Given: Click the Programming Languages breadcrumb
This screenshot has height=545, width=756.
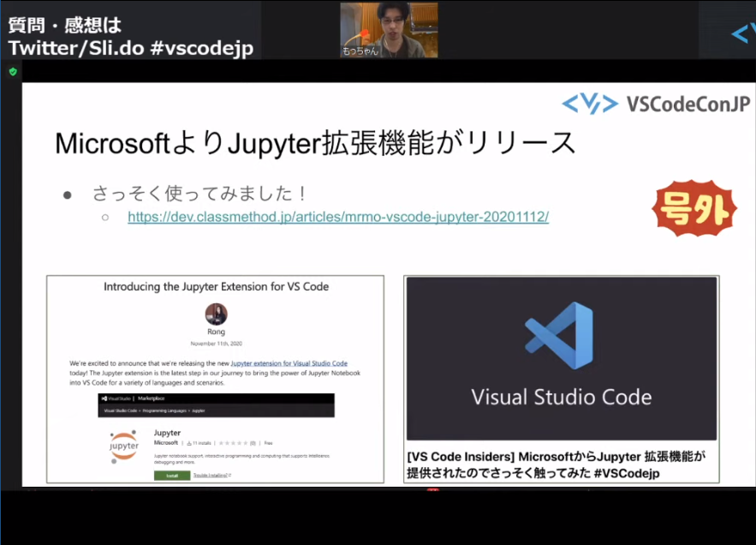Looking at the screenshot, I should coord(164,410).
